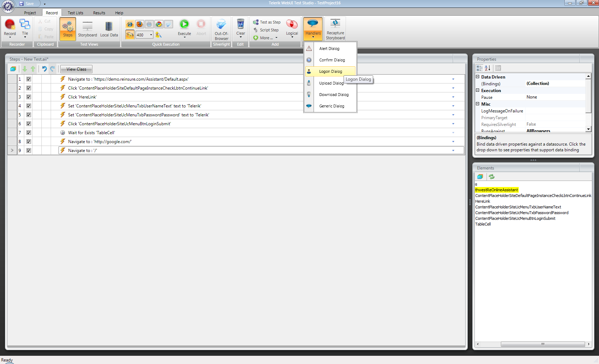Toggle step 4 Set UserNameText checkbox
Screen dimensions: 599x364
point(29,106)
